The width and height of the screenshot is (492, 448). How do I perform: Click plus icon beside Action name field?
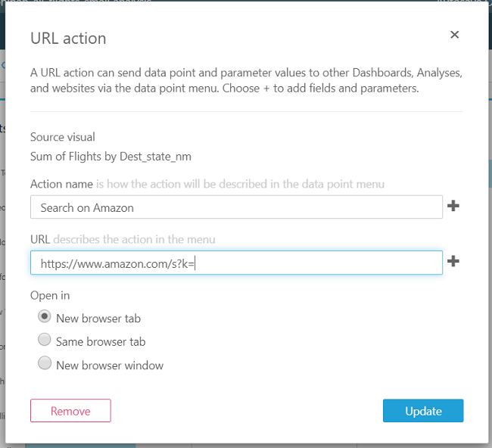click(x=453, y=206)
